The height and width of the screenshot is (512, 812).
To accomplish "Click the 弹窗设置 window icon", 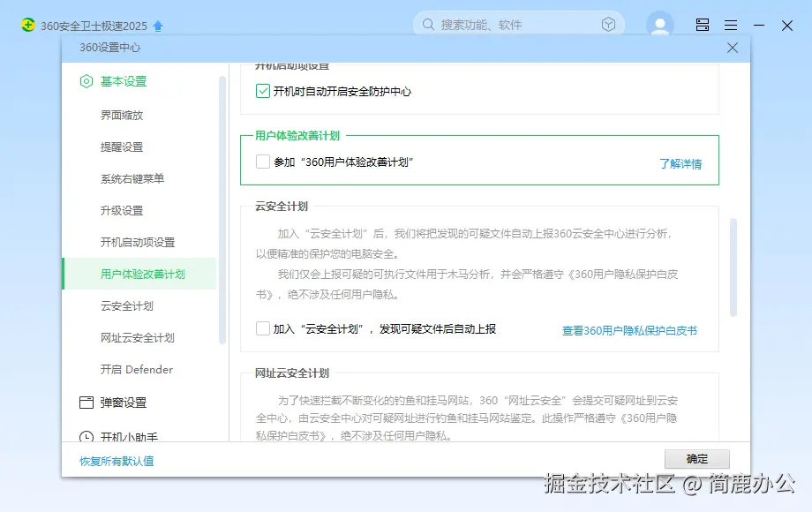I will (x=86, y=403).
